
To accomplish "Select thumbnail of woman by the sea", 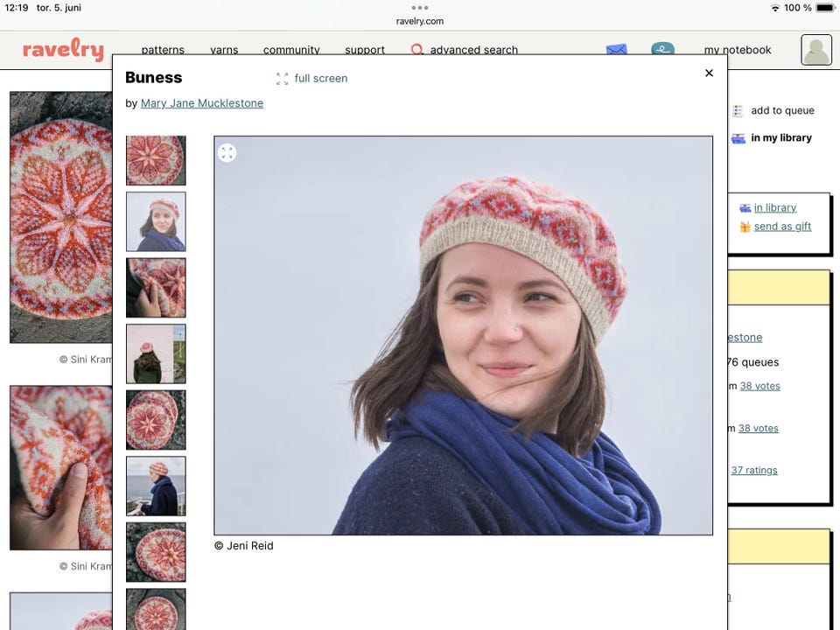I will 156,486.
